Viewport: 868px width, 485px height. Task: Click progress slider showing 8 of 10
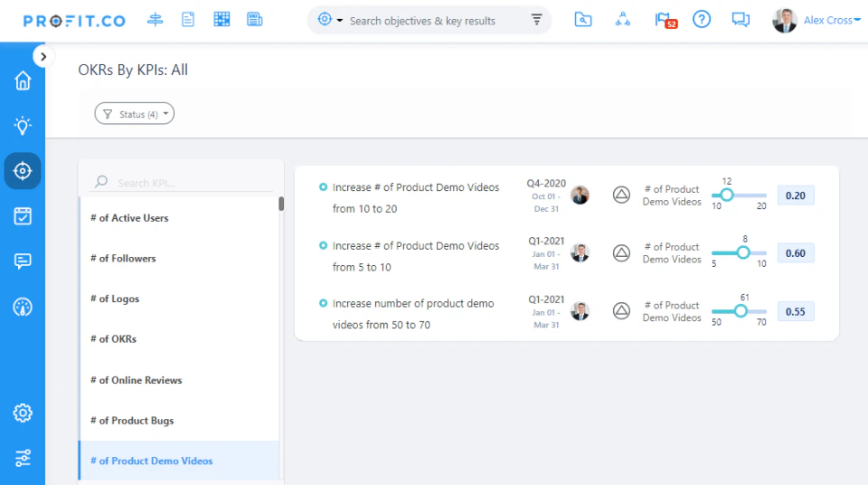(x=739, y=252)
